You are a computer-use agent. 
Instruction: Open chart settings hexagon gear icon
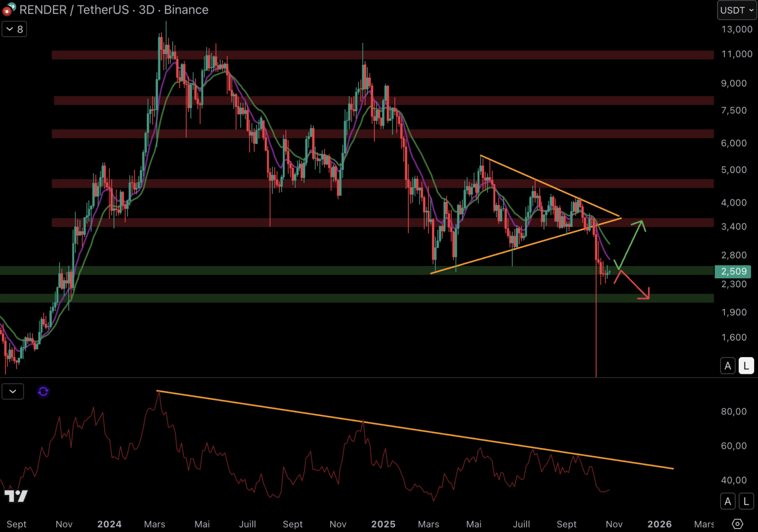737,524
